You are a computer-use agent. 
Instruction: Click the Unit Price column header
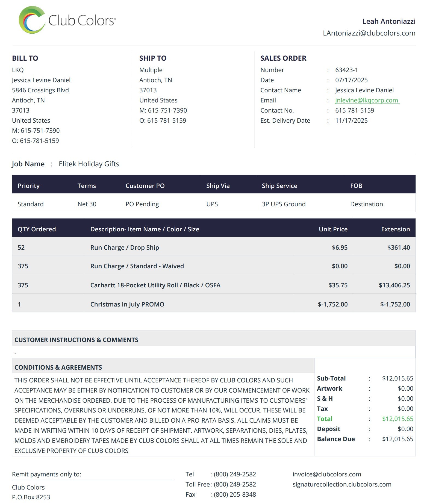coord(333,229)
